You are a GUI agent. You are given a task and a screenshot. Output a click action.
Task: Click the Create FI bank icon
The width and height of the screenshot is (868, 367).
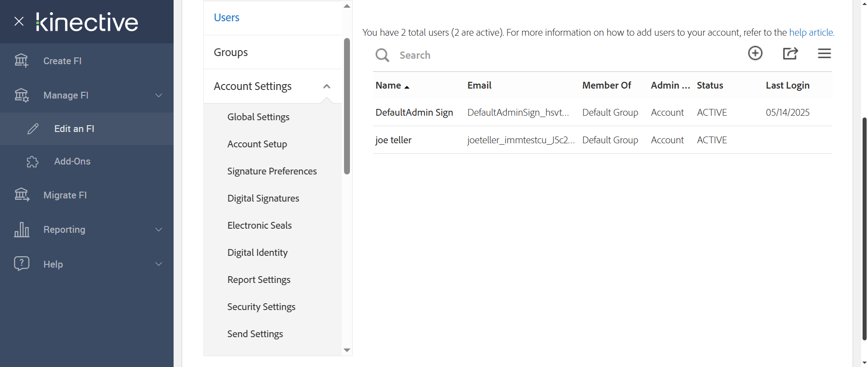pos(21,61)
